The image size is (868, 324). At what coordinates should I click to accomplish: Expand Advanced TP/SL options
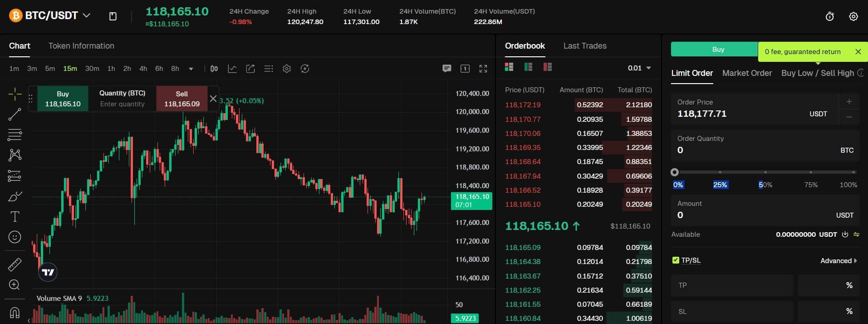[x=839, y=261]
